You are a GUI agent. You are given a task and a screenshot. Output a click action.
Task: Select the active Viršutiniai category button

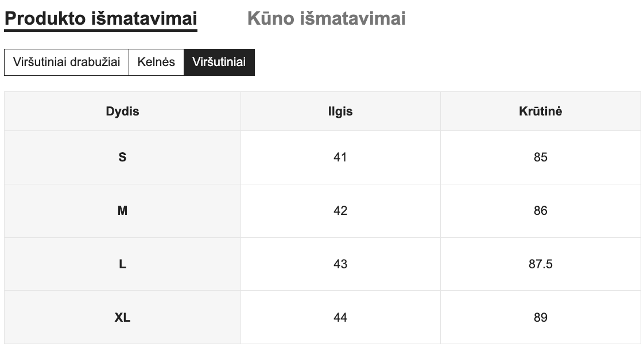pyautogui.click(x=219, y=62)
